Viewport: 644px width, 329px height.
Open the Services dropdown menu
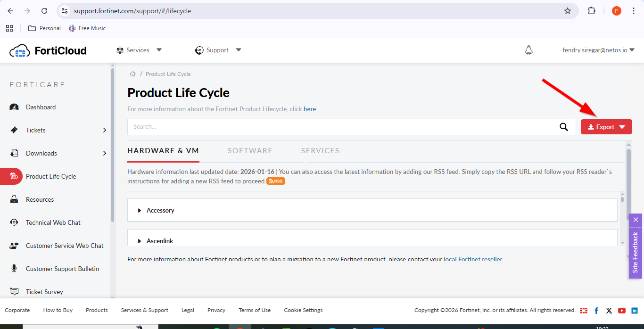pos(139,50)
